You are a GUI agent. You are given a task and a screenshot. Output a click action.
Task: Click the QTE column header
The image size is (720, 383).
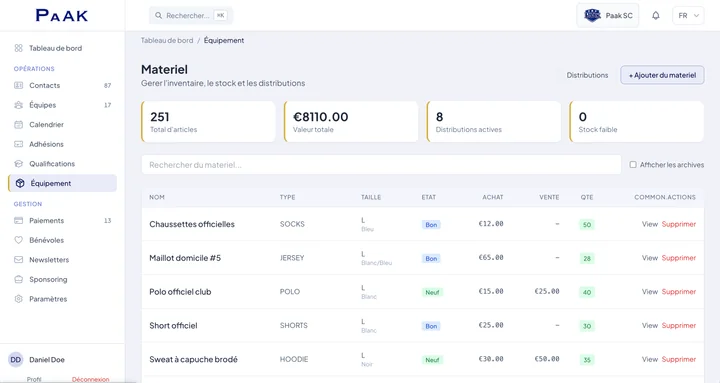(587, 197)
